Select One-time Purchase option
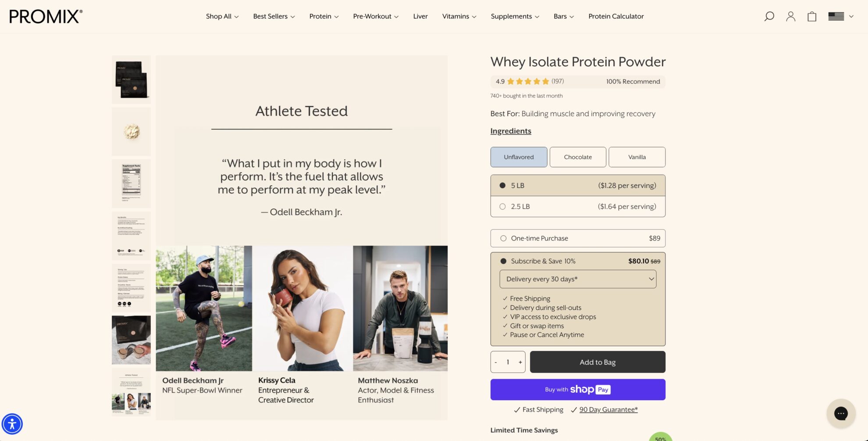 (x=578, y=238)
